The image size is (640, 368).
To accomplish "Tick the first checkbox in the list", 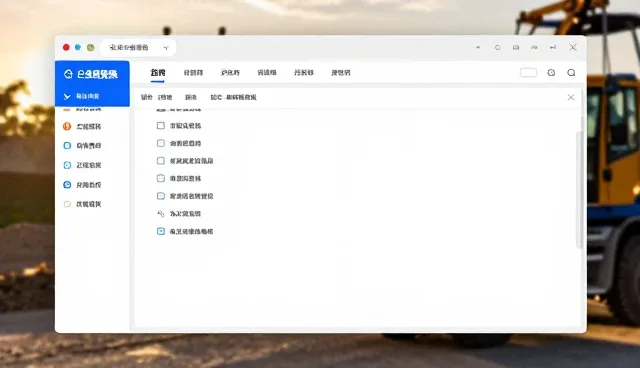I will (x=161, y=126).
